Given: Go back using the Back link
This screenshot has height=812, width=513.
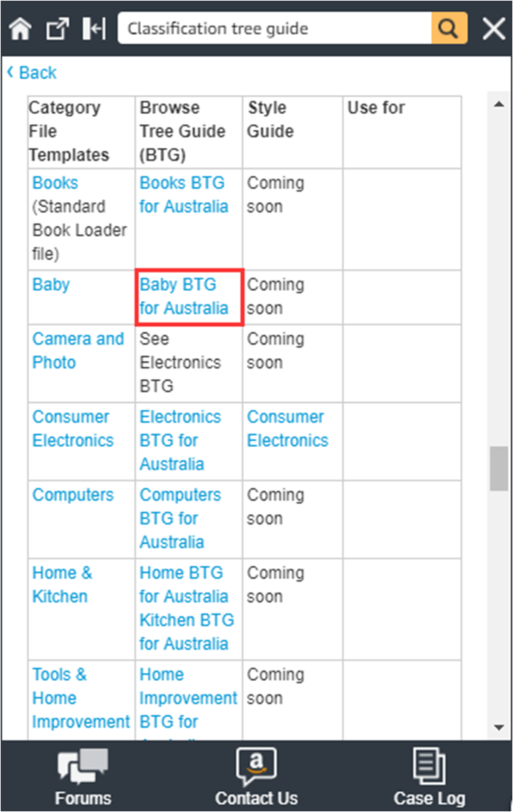Looking at the screenshot, I should coord(32,73).
